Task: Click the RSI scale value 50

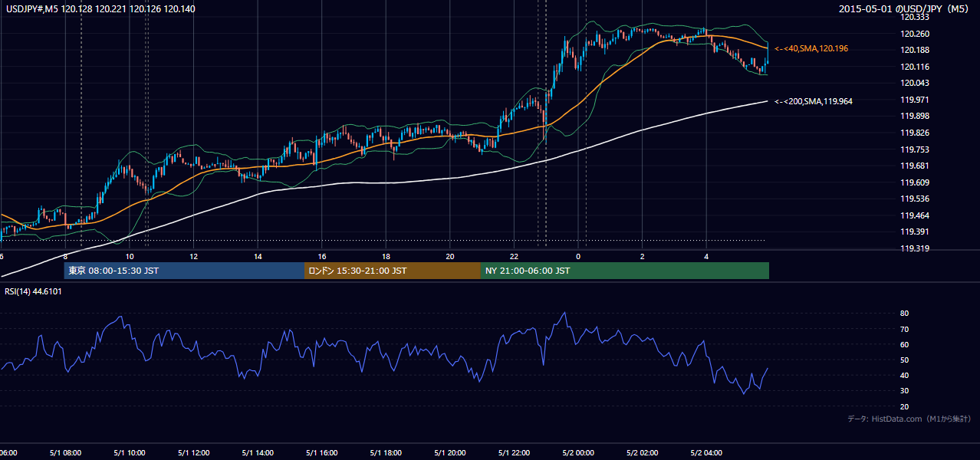Action: point(905,360)
